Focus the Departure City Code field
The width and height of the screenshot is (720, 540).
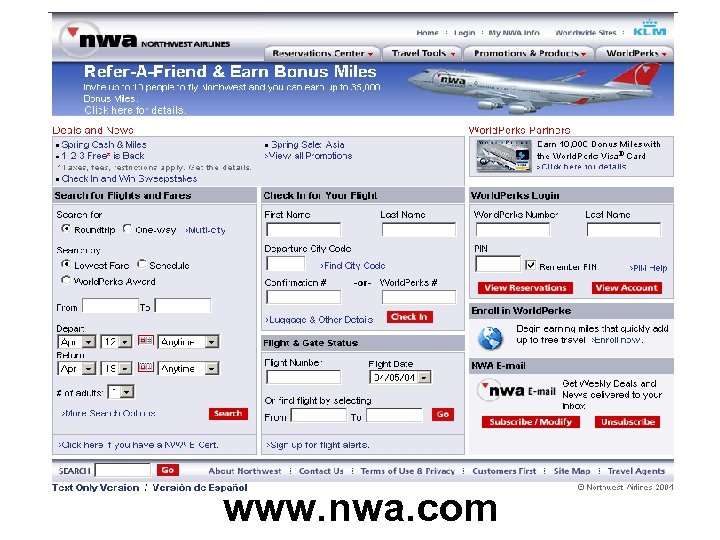285,264
